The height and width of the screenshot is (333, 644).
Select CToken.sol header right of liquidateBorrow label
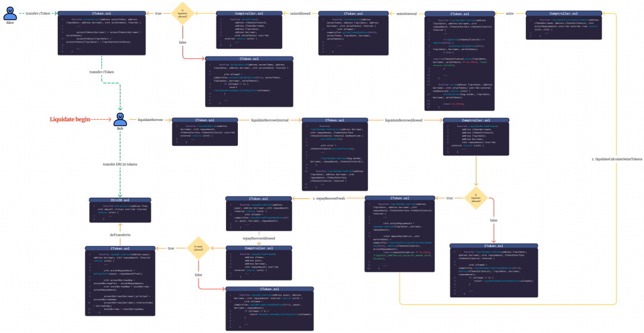[x=205, y=120]
